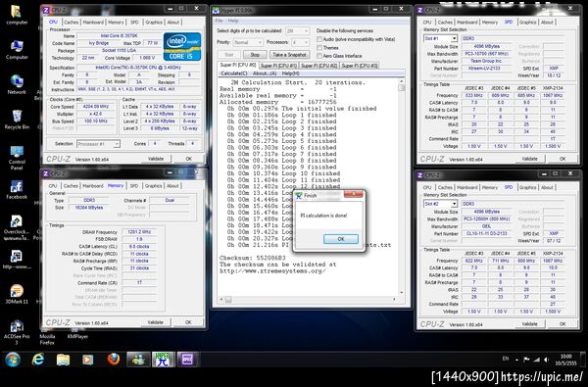Click Validate in CPU-Z processor window
Viewport: 588px width, 387px height.
(156, 159)
